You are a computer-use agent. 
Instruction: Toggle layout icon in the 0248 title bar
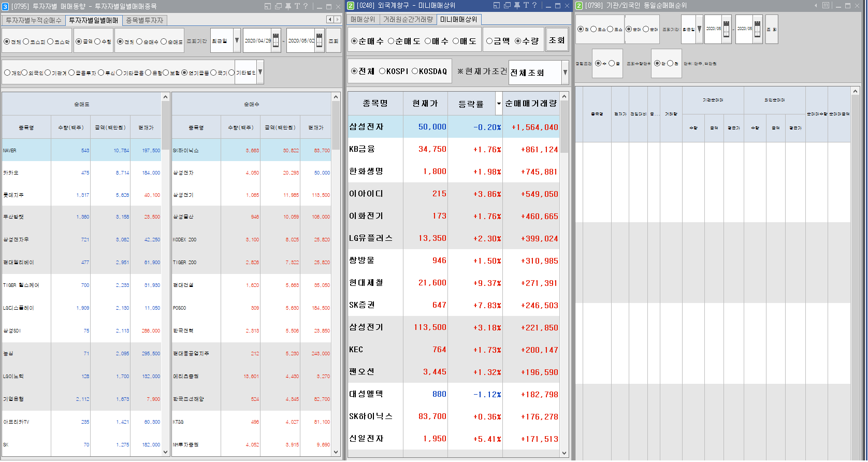(497, 6)
